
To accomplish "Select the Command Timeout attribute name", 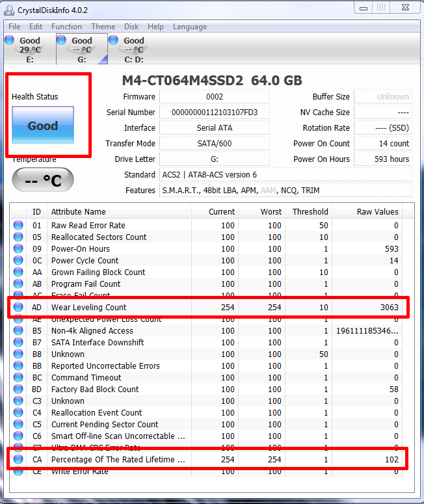I will tap(86, 377).
